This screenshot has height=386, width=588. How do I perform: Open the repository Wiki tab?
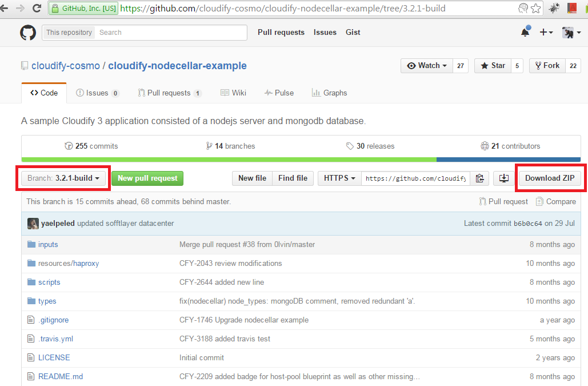pyautogui.click(x=233, y=93)
